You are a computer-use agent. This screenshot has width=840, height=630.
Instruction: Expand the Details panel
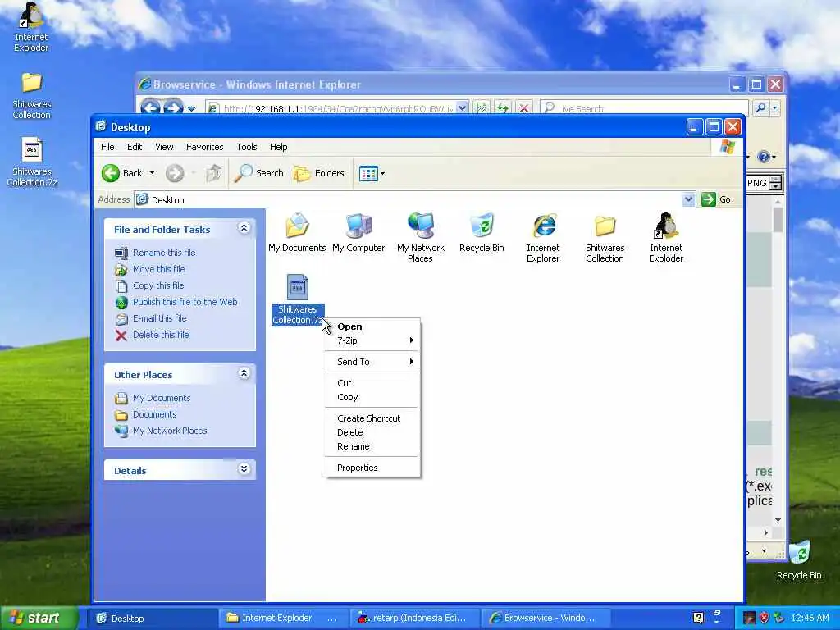coord(244,469)
